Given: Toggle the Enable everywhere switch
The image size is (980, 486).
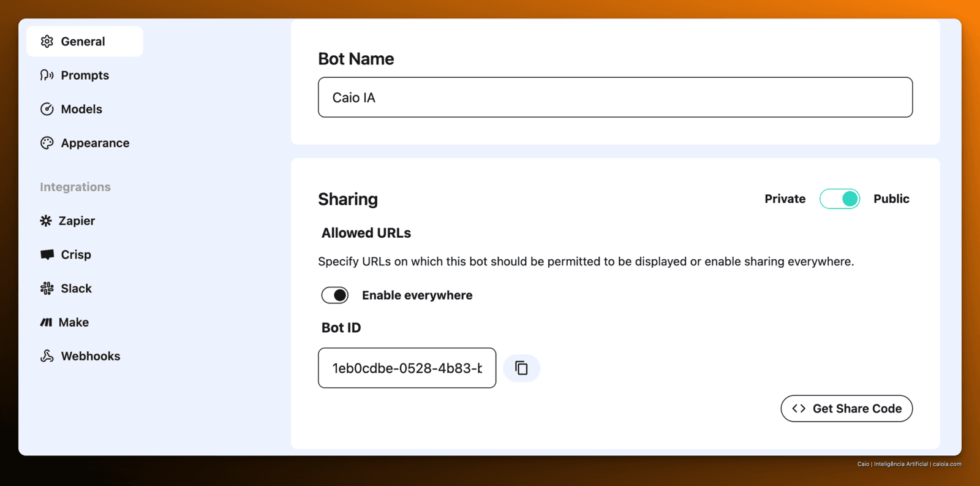Looking at the screenshot, I should coord(335,295).
